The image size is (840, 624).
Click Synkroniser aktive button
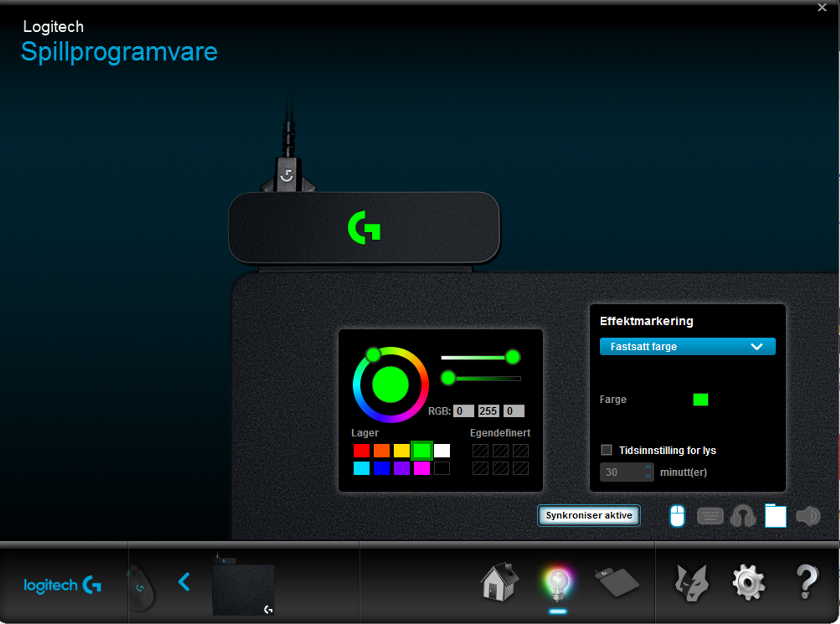click(589, 515)
